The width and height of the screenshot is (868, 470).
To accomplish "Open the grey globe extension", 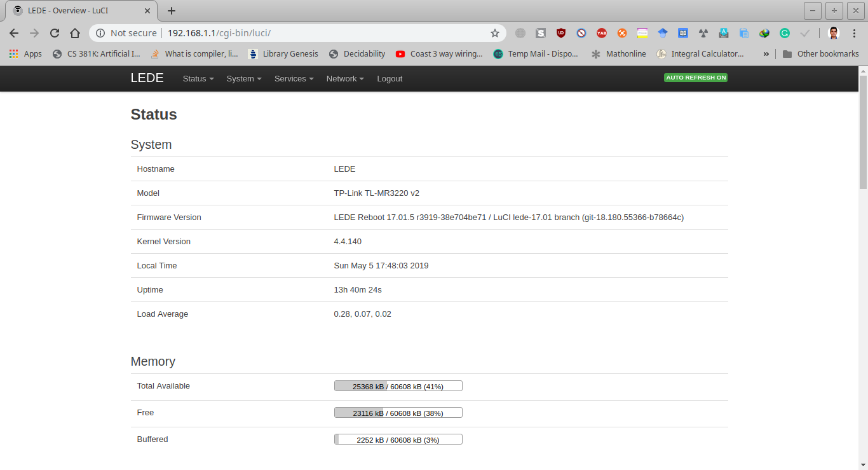I will coord(520,33).
